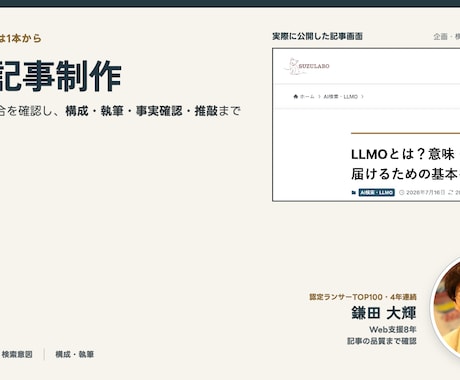Click the 実際に公開した記事画面 heading
The width and height of the screenshot is (460, 380).
(317, 36)
